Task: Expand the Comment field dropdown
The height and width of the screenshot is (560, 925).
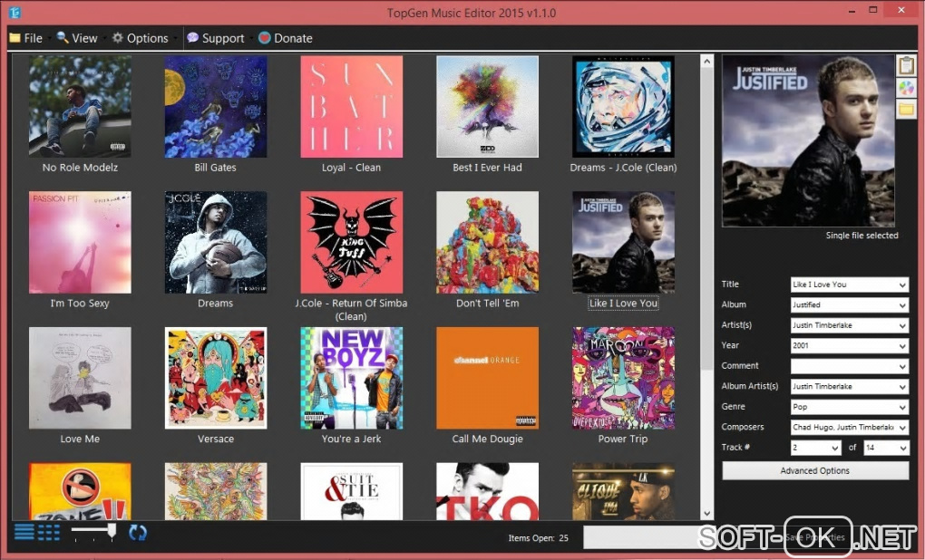Action: pyautogui.click(x=902, y=367)
